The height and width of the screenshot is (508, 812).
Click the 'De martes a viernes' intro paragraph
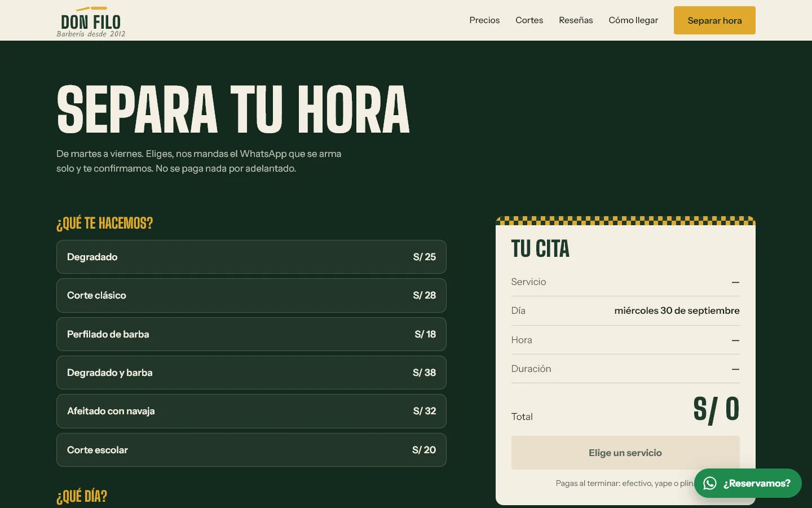[x=199, y=161]
